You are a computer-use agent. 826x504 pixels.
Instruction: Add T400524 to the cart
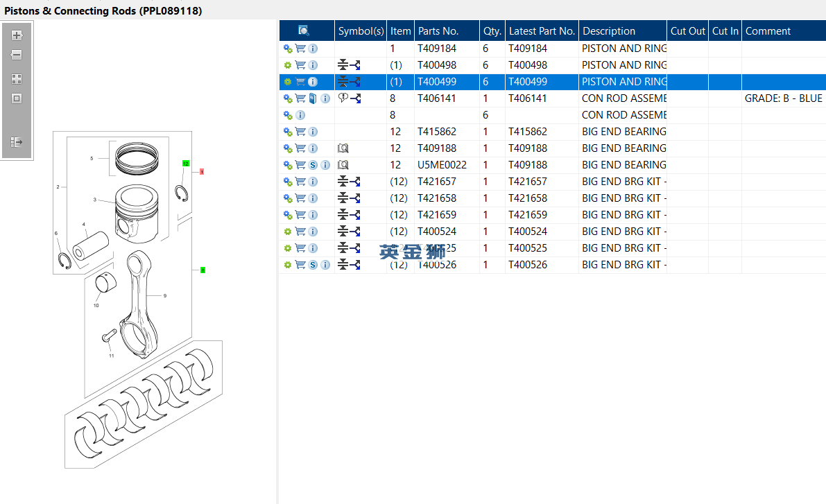point(300,232)
